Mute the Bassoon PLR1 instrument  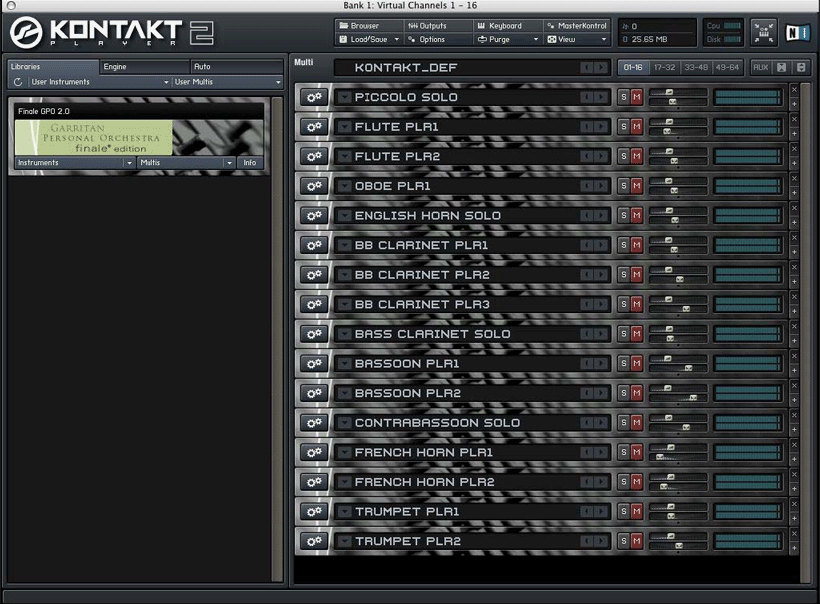(x=636, y=363)
